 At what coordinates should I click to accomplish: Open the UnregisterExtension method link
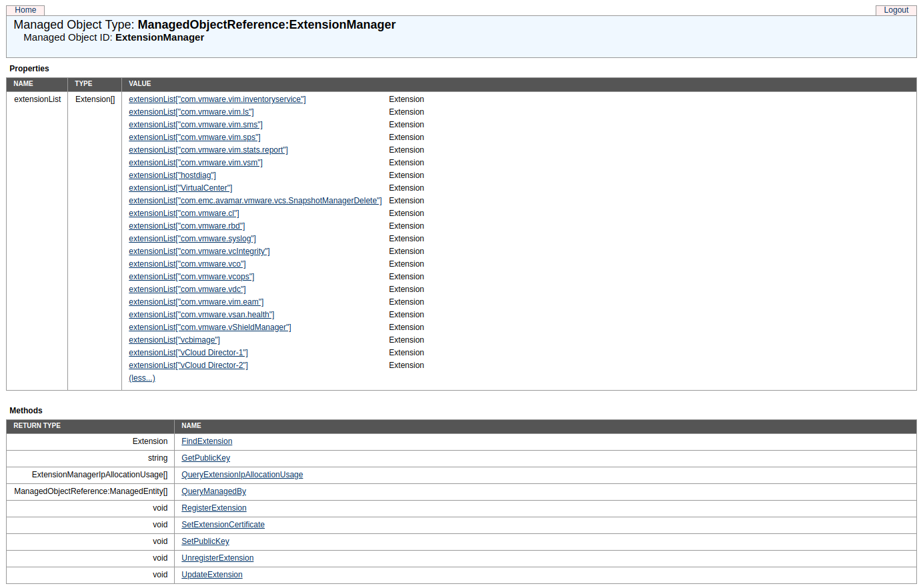tap(217, 558)
